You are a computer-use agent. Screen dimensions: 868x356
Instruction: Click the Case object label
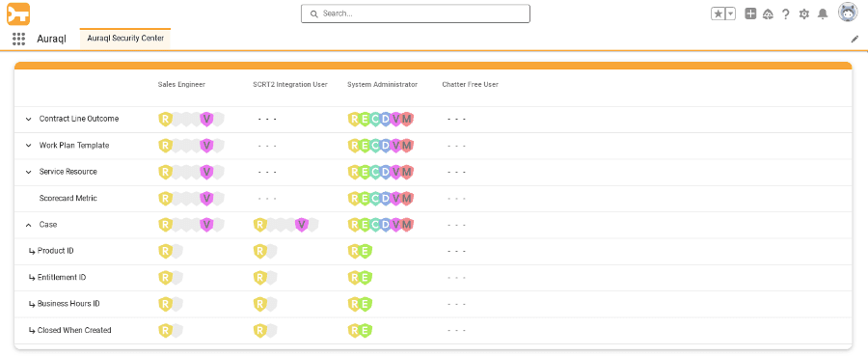point(48,225)
